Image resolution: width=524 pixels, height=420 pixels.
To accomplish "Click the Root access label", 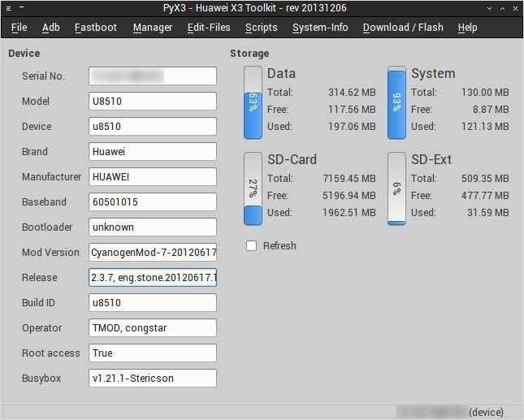I will coord(51,353).
